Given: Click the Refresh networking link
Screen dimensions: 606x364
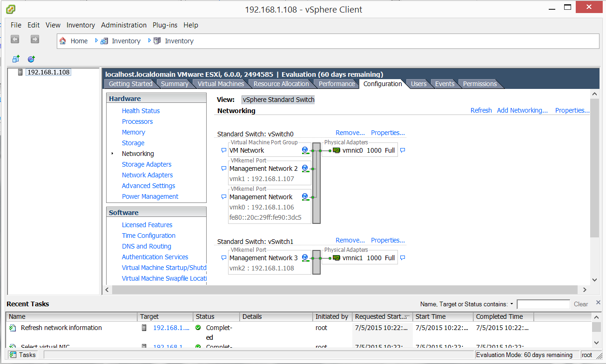Looking at the screenshot, I should 481,110.
